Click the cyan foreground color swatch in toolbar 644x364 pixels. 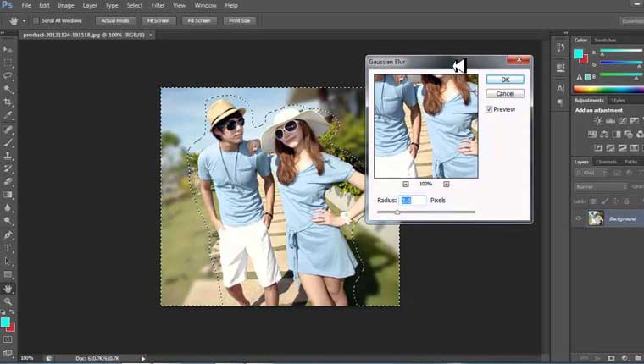(x=6, y=323)
